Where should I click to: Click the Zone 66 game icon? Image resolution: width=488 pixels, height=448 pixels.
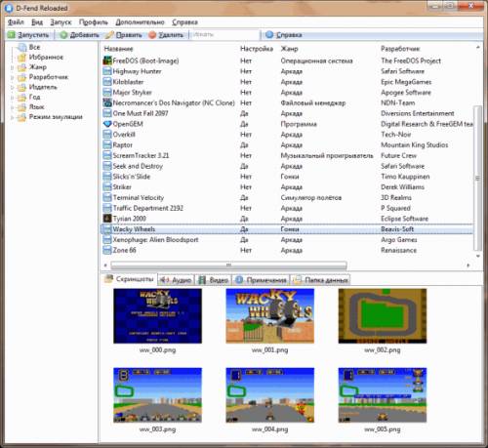(x=107, y=250)
